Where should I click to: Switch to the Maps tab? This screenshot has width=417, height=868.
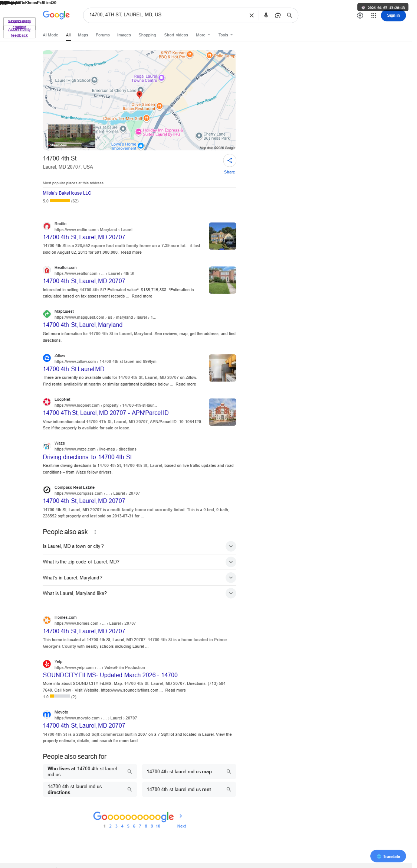[83, 35]
